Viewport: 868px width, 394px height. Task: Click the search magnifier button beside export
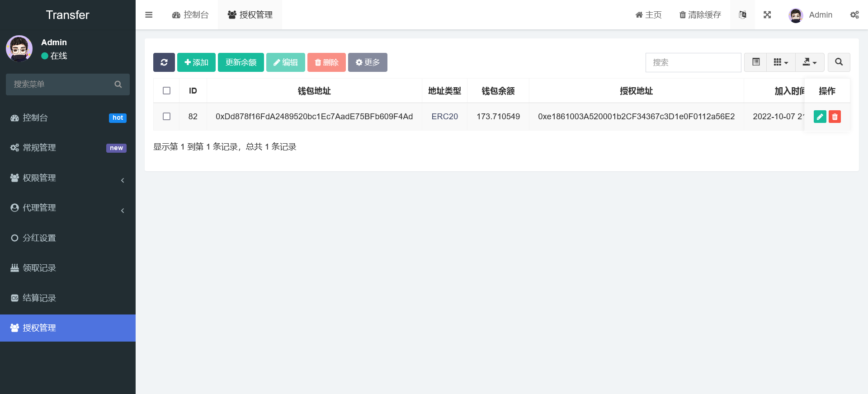[x=839, y=62]
